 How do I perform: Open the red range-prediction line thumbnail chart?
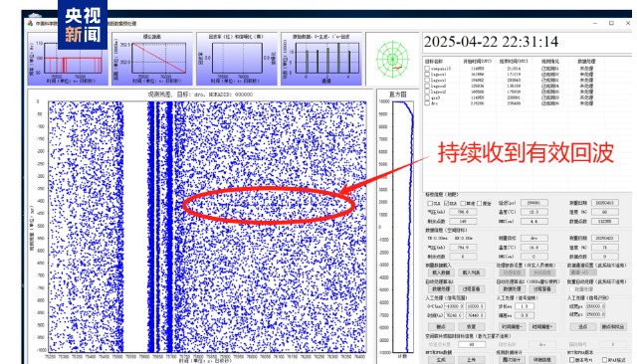click(152, 59)
